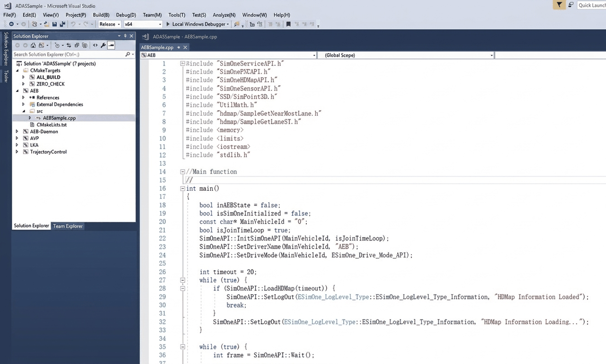Expand the LKA project

point(18,145)
